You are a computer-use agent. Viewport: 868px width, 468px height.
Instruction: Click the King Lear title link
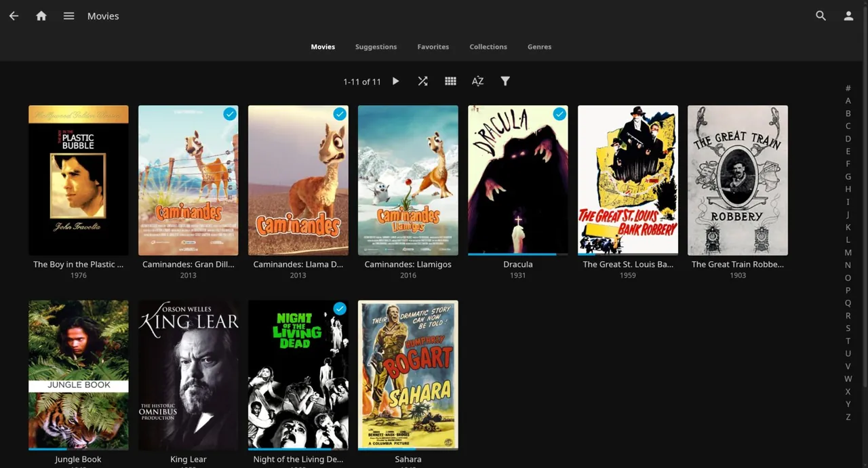pos(189,459)
